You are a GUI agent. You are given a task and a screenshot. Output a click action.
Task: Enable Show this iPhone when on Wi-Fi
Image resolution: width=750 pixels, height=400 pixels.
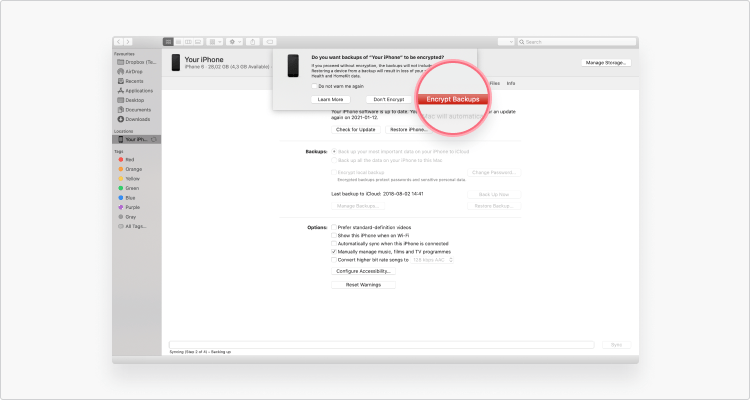[x=334, y=236]
